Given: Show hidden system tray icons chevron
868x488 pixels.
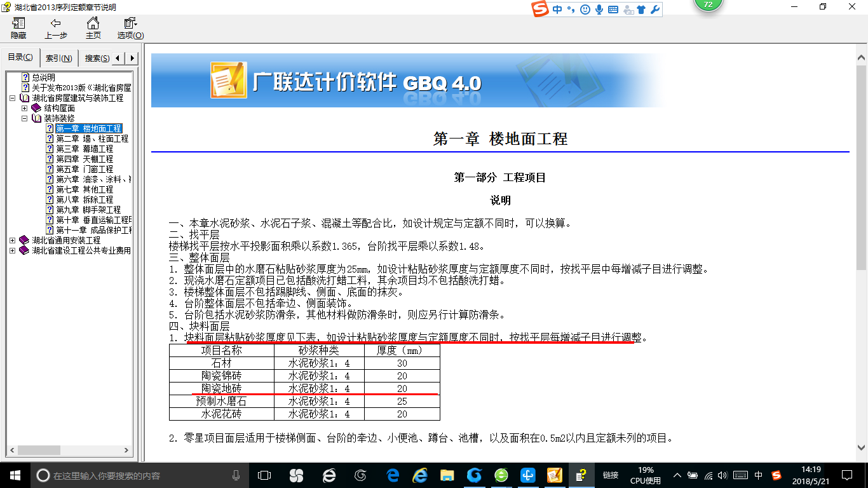Looking at the screenshot, I should (677, 475).
